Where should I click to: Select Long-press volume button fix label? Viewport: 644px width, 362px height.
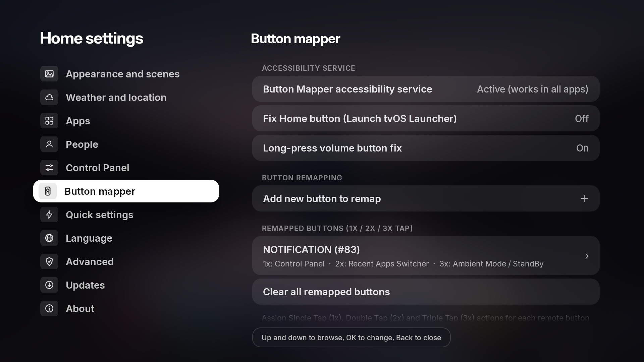(x=332, y=148)
